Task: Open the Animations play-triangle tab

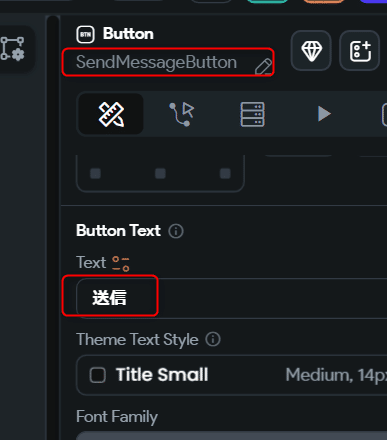Action: [x=323, y=114]
